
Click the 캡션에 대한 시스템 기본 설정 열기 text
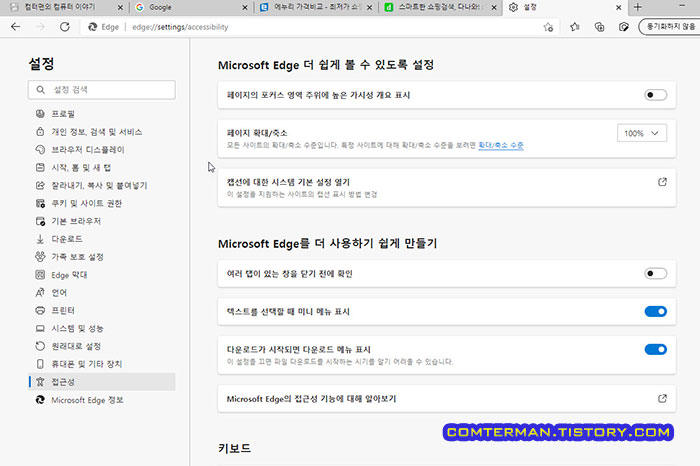[288, 182]
